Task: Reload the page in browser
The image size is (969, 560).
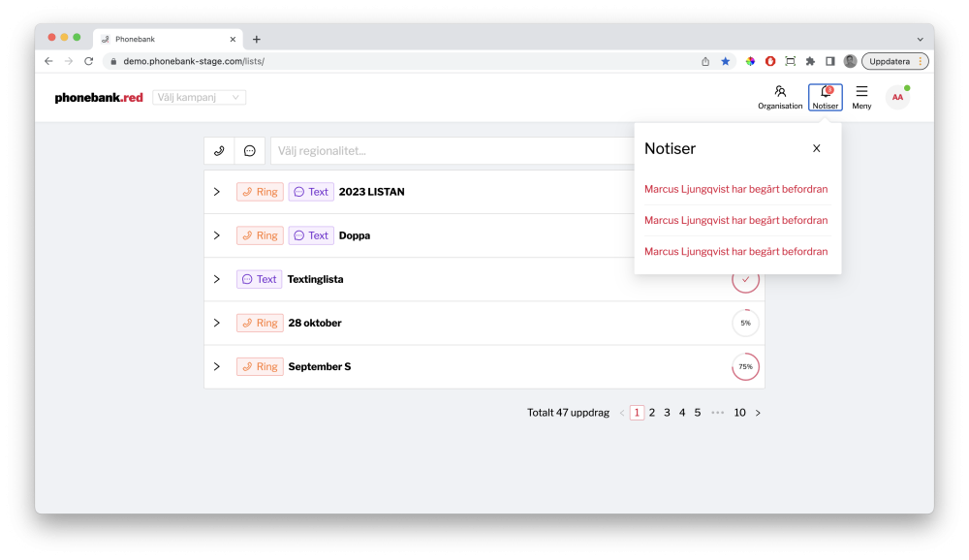Action: [x=88, y=61]
